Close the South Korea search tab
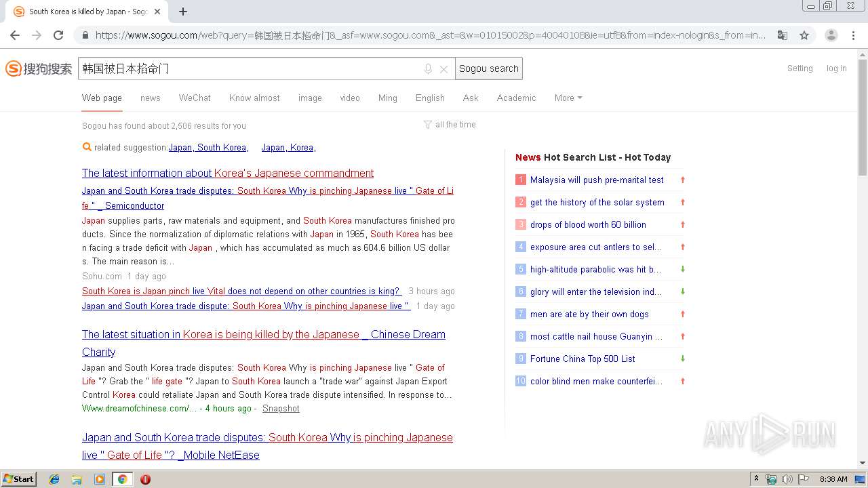 pos(157,12)
